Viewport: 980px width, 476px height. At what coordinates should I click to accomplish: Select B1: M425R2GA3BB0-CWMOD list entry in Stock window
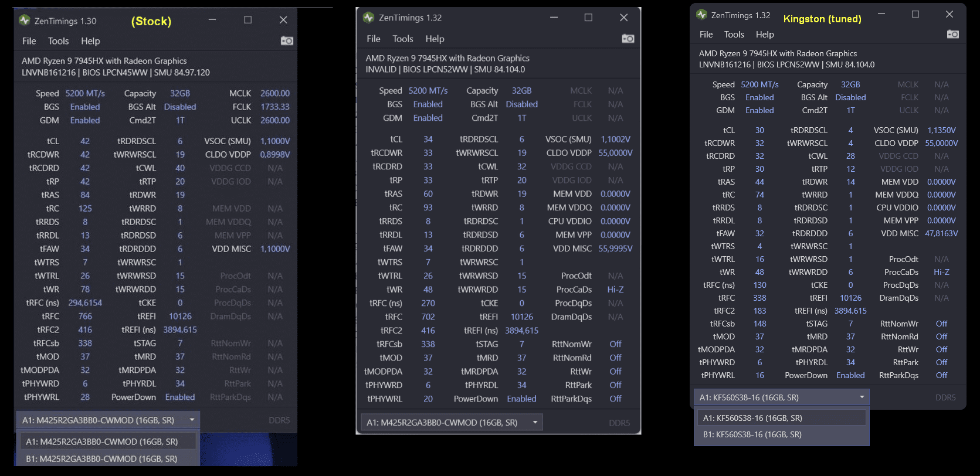pyautogui.click(x=108, y=459)
